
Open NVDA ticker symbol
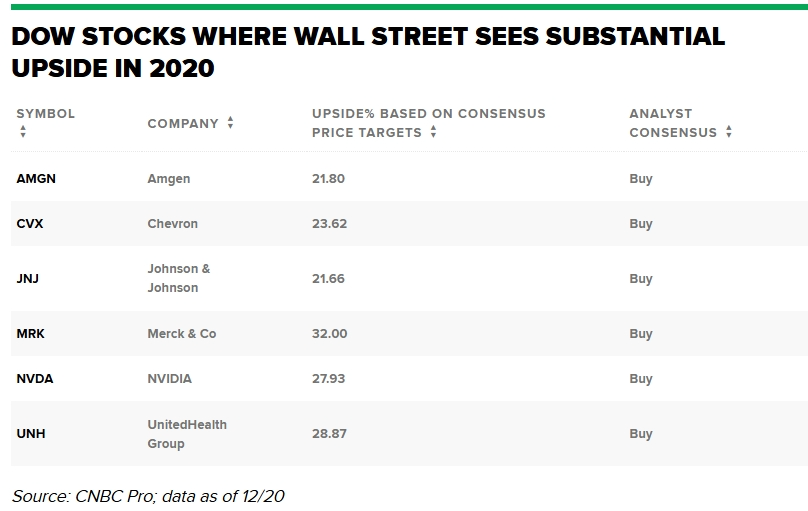(x=34, y=379)
